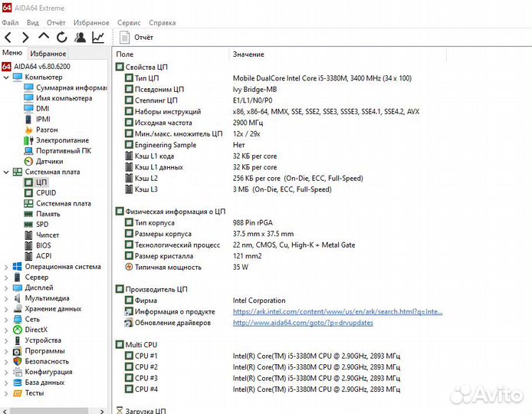The image size is (532, 414).
Task: Click the ACPI icon
Action: [28, 256]
